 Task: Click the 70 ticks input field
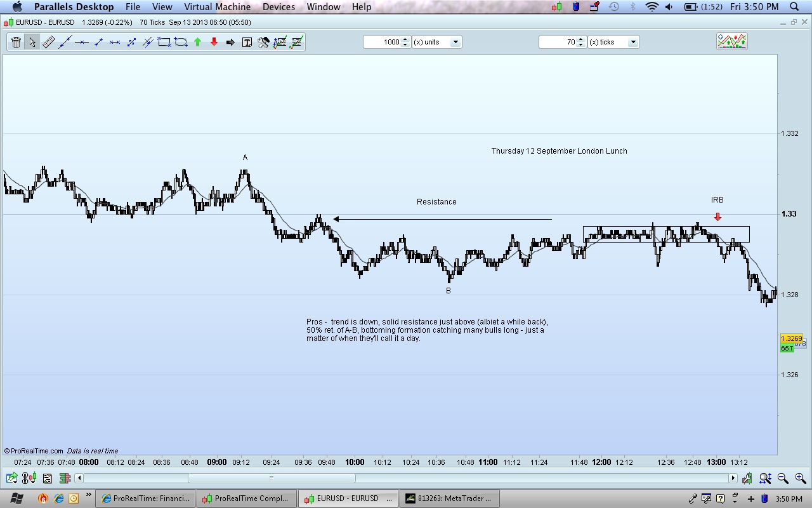pyautogui.click(x=558, y=42)
